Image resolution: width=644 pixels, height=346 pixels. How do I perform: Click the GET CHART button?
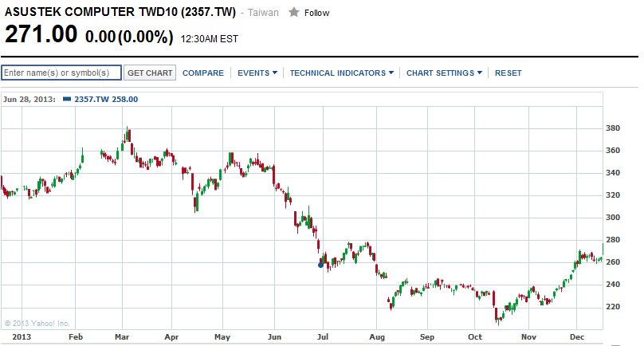point(150,73)
